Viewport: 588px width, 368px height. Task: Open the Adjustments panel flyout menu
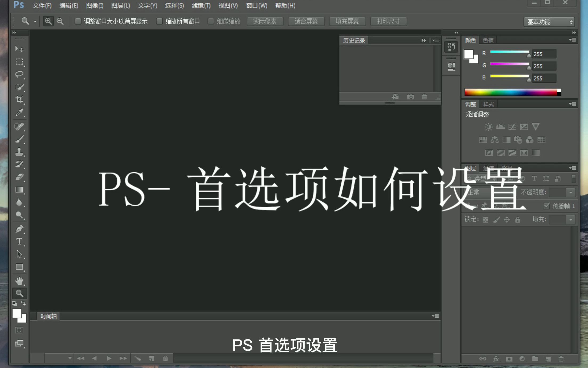[573, 104]
